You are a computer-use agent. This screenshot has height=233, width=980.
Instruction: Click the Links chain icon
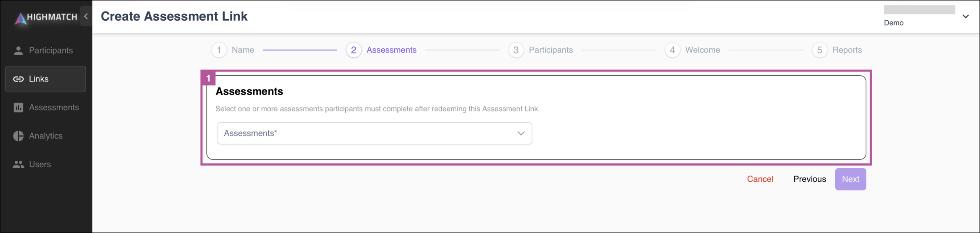(18, 79)
